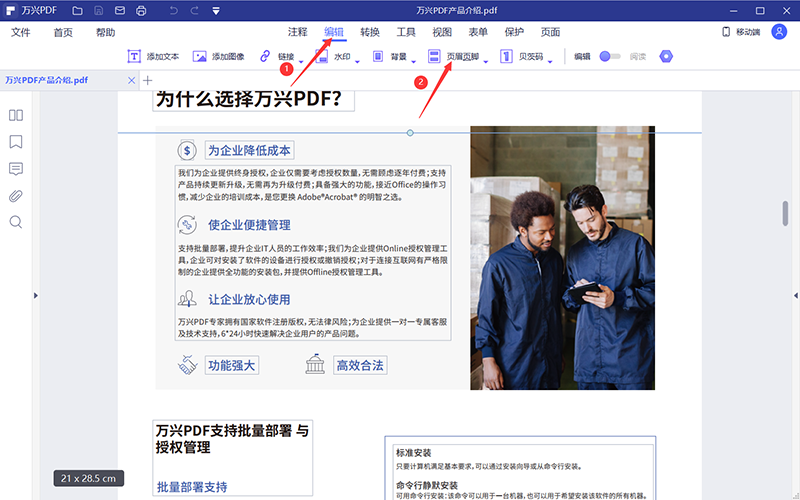Screen dimensions: 800x500
Task: Click the 移动端 mobile button
Action: [741, 32]
